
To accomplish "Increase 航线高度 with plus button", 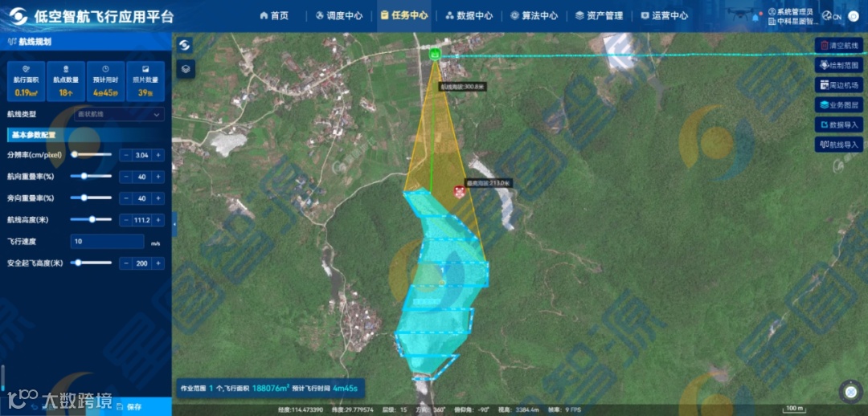I will [x=159, y=220].
